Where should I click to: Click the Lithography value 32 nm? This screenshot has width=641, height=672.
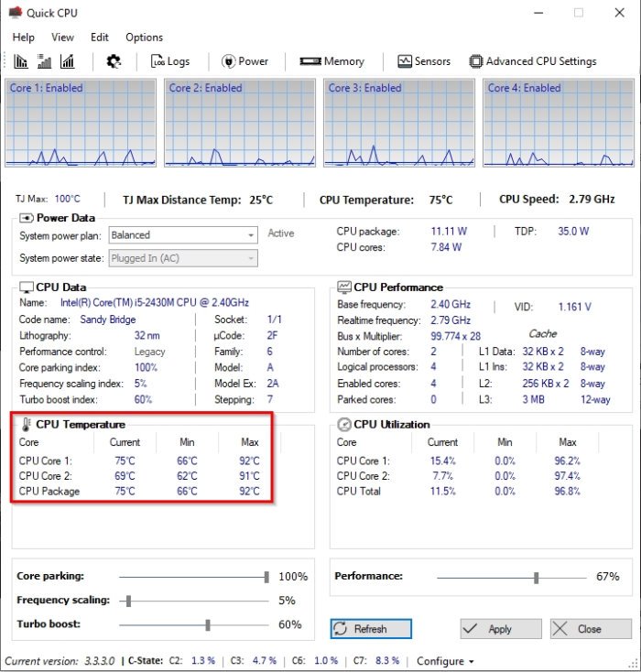147,336
